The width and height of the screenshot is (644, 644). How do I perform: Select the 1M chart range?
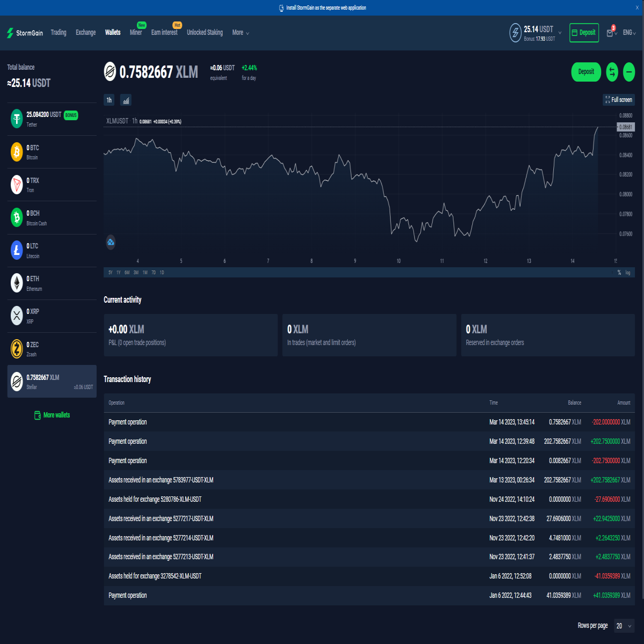click(145, 273)
